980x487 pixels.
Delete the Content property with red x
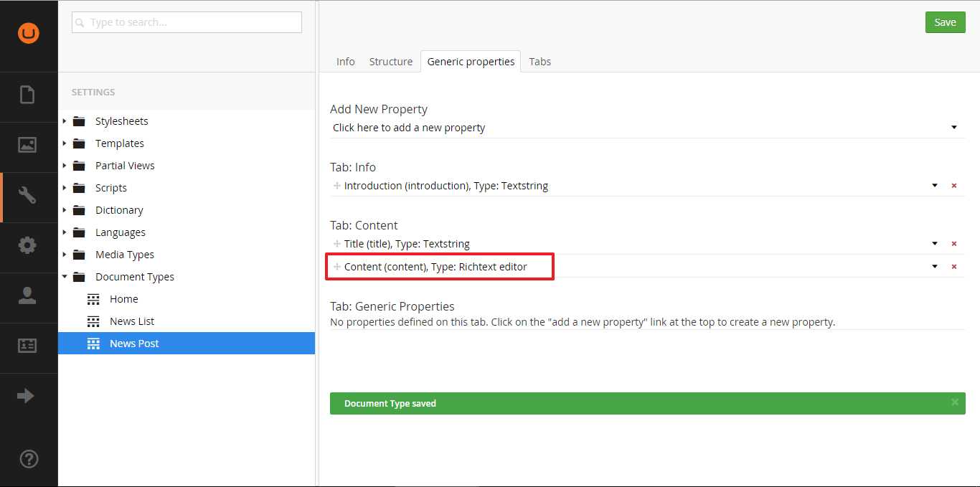point(954,267)
